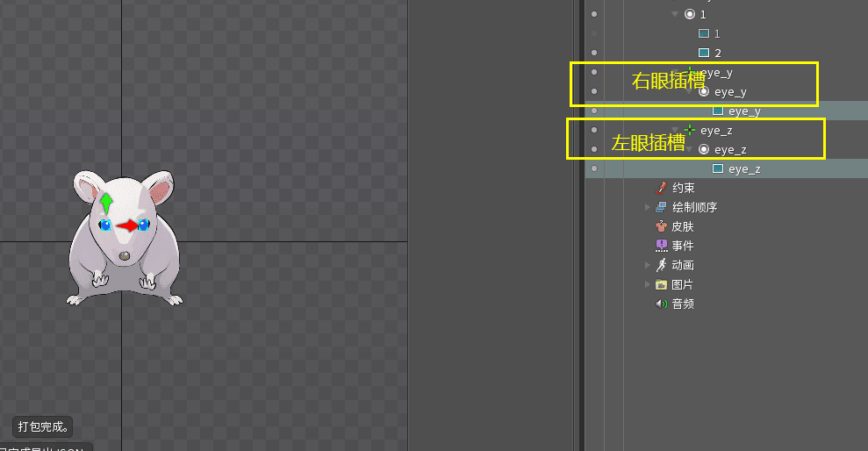868x451 pixels.
Task: Select the 动画 running figure icon
Action: click(661, 265)
